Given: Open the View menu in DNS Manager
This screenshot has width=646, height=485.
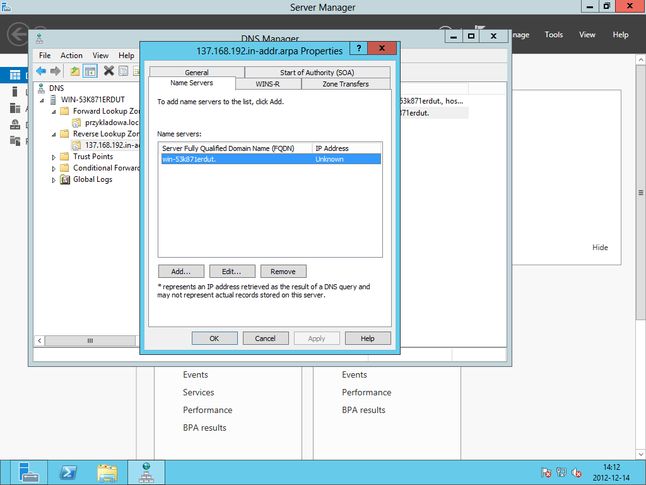Looking at the screenshot, I should pos(100,55).
